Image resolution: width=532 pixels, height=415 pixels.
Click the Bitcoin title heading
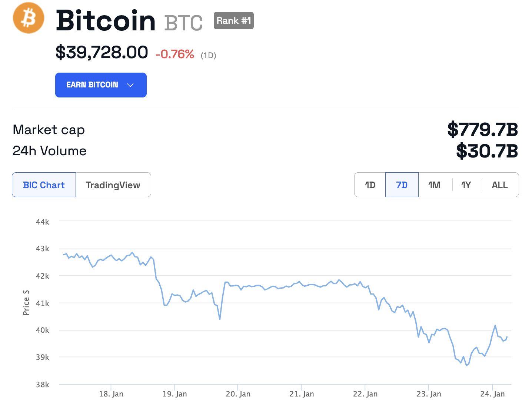(x=106, y=21)
